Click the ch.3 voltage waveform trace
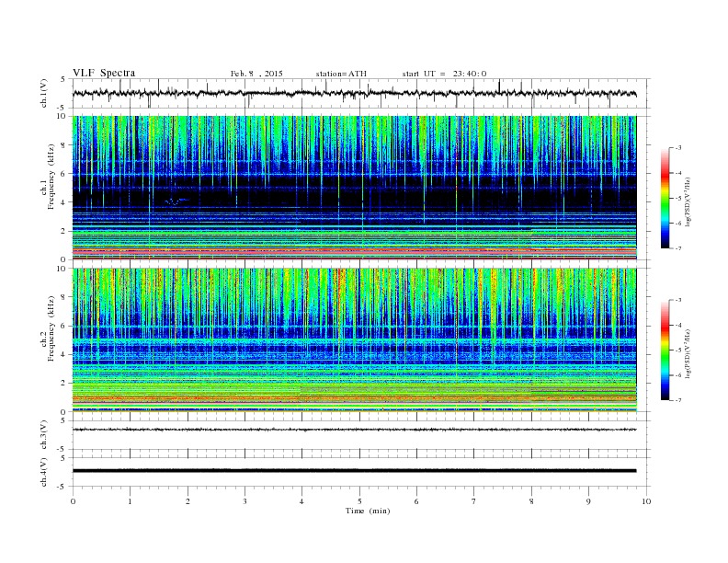This screenshot has height=563, width=728. click(355, 430)
